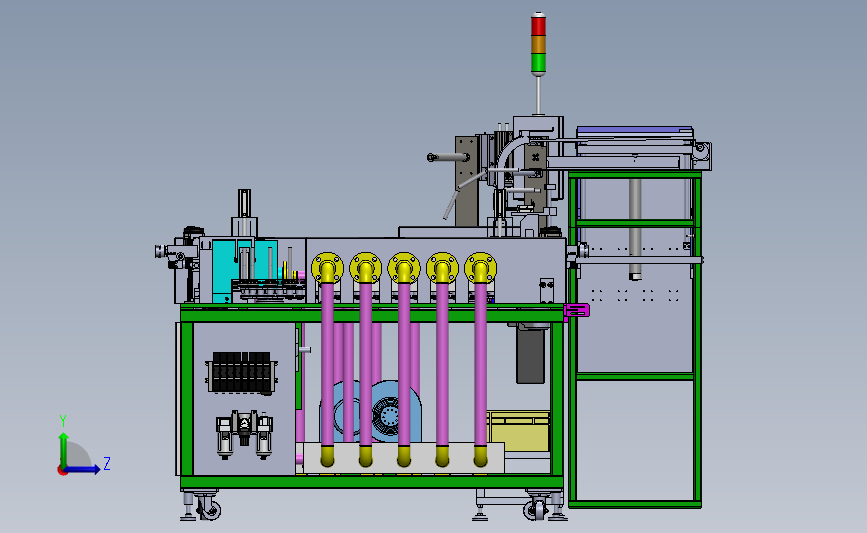Select the green segment of the signal tower light
The width and height of the screenshot is (867, 533).
[x=538, y=63]
